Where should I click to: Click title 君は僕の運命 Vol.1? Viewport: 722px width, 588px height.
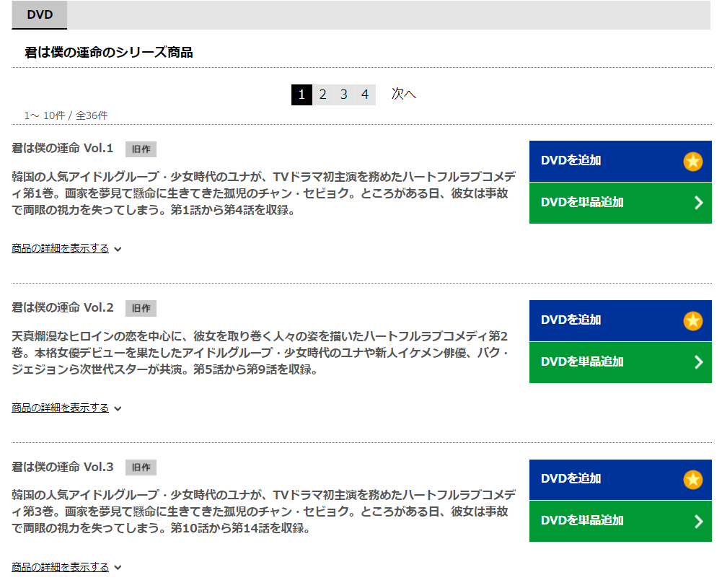63,149
